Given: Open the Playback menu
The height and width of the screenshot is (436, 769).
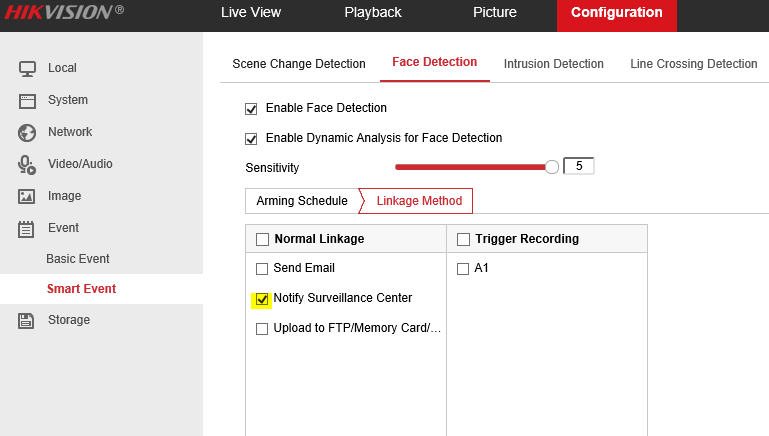Looking at the screenshot, I should click(x=372, y=13).
